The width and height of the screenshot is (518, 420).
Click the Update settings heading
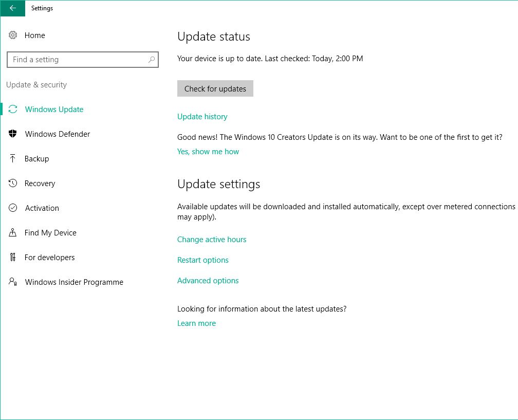(219, 184)
